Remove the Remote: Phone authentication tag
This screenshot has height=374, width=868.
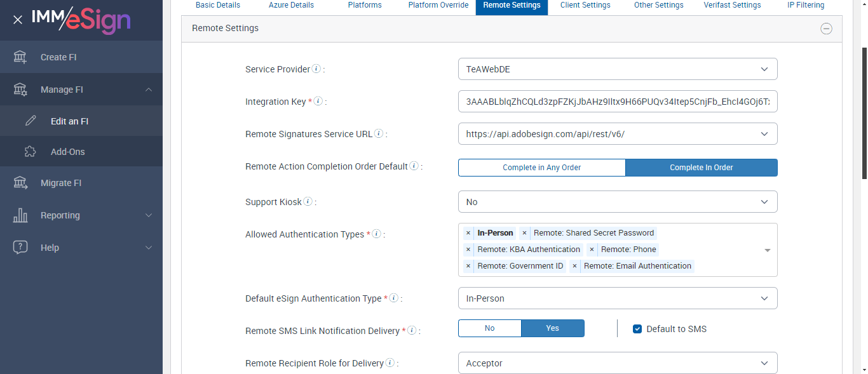click(x=592, y=250)
